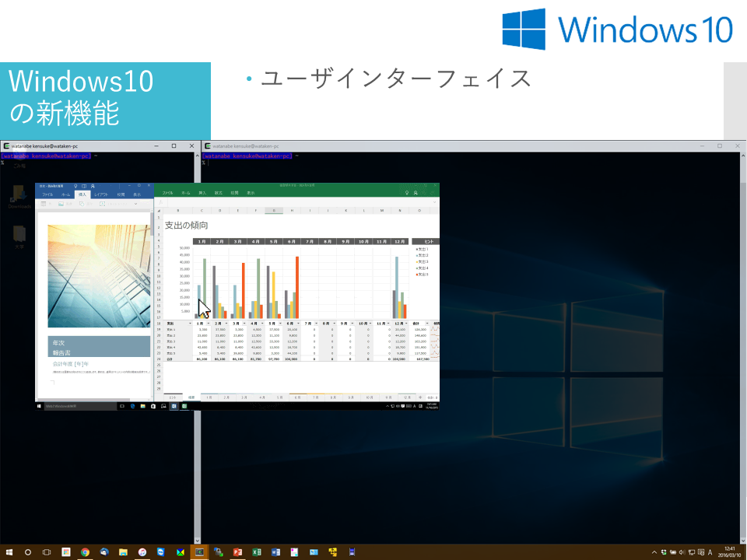This screenshot has width=747, height=560.
Task: Open Task View on the outer taskbar
Action: (x=47, y=552)
